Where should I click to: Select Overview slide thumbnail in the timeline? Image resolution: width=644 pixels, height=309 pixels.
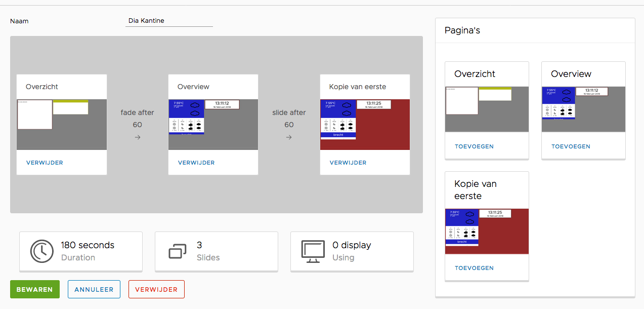pos(213,125)
